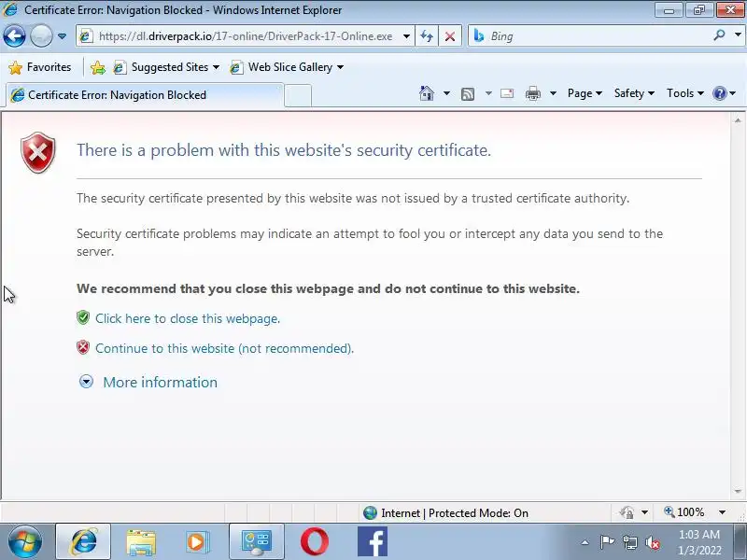Image resolution: width=747 pixels, height=560 pixels.
Task: Click Internet Explorer taskbar icon
Action: [x=83, y=541]
